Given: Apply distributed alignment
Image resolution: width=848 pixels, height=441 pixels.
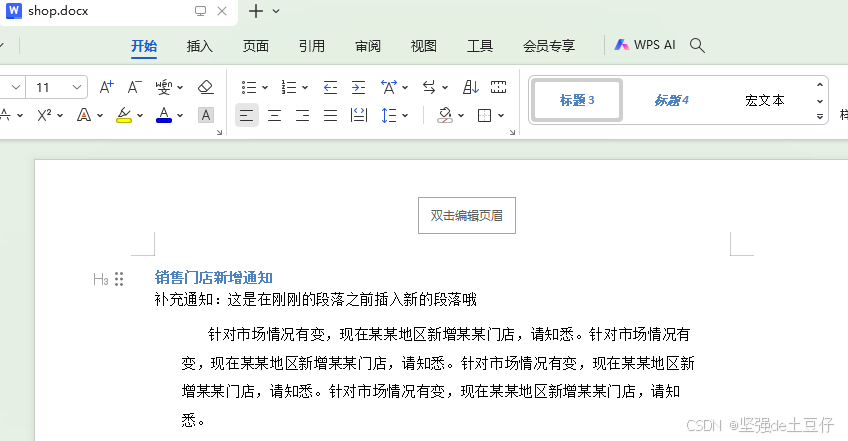Looking at the screenshot, I should pyautogui.click(x=359, y=115).
